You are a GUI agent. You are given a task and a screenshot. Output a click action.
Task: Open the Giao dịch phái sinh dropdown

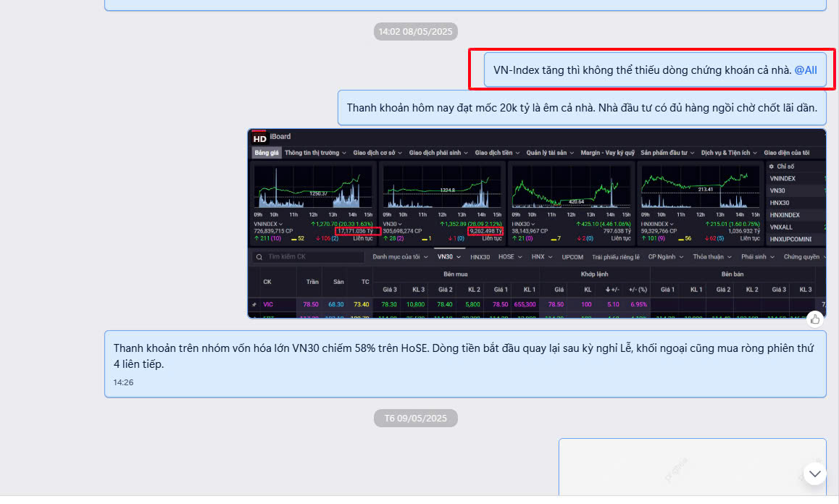(x=438, y=153)
